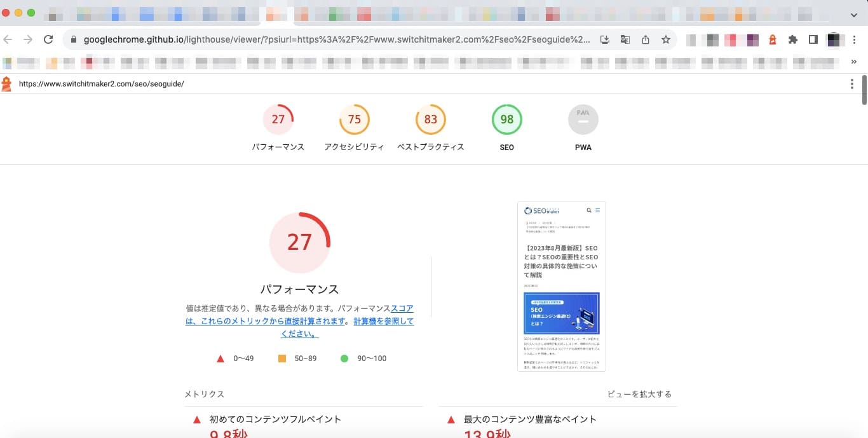Bookmark this page with the star icon
The image size is (868, 438).
click(x=665, y=39)
